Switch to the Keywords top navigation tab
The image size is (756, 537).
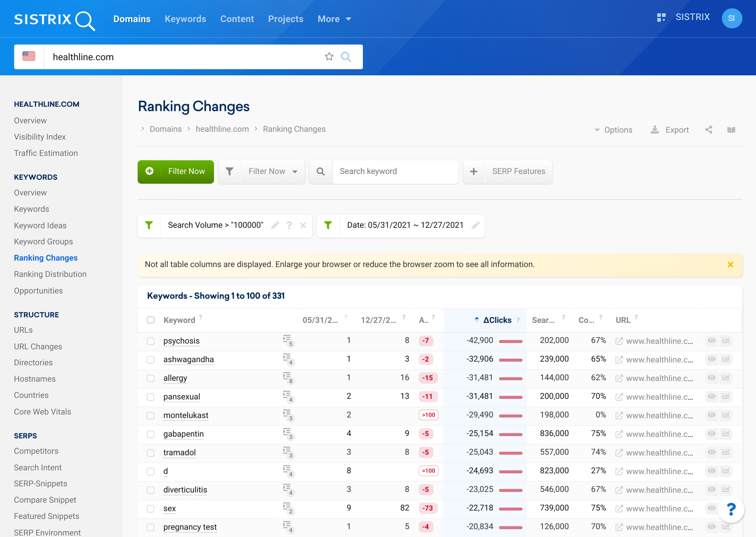click(x=185, y=19)
